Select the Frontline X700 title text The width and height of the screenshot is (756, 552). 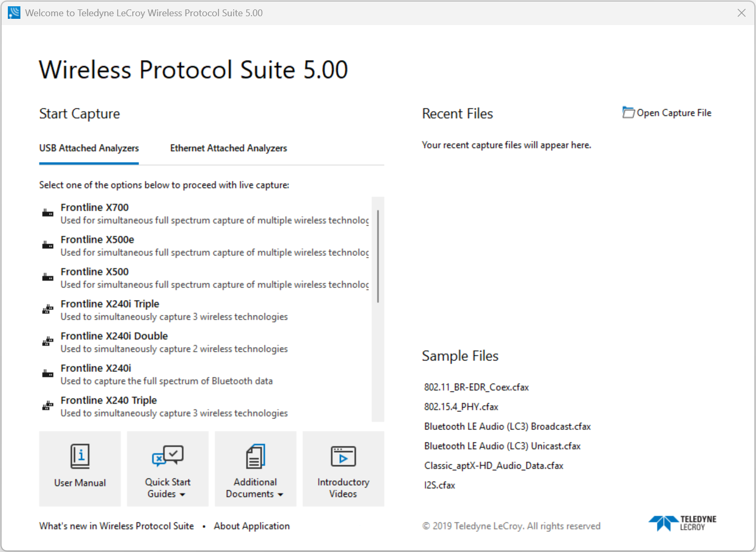95,208
